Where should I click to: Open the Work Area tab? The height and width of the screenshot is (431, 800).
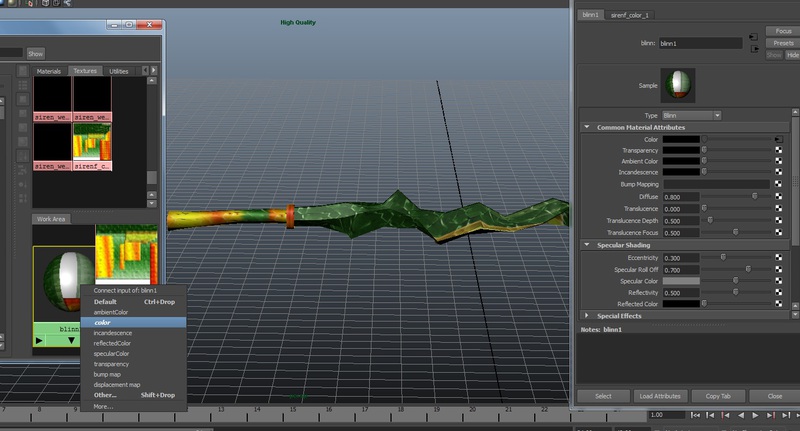coord(51,219)
